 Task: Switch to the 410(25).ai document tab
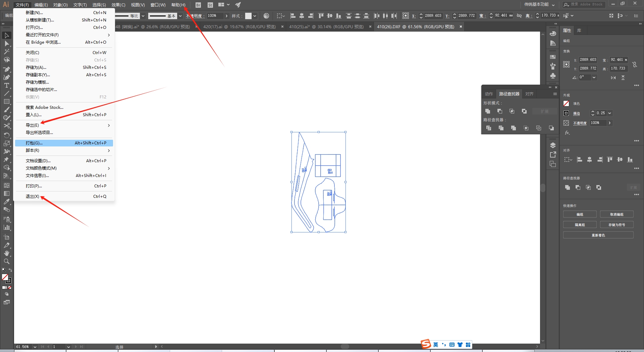tap(326, 27)
